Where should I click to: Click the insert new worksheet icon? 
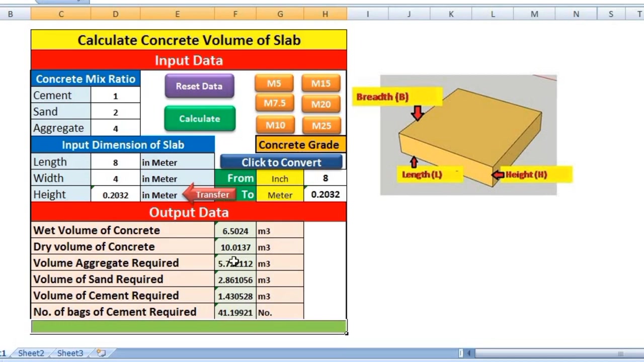pos(101,353)
